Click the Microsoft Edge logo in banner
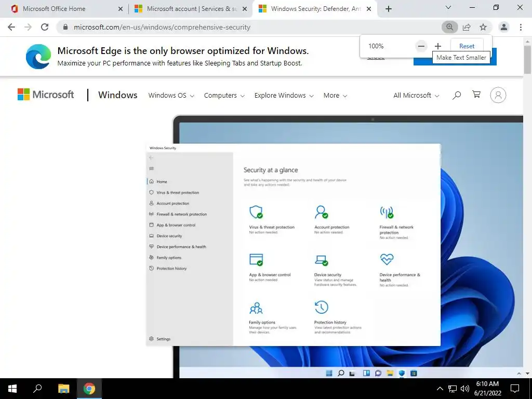This screenshot has width=532, height=399. pos(38,56)
